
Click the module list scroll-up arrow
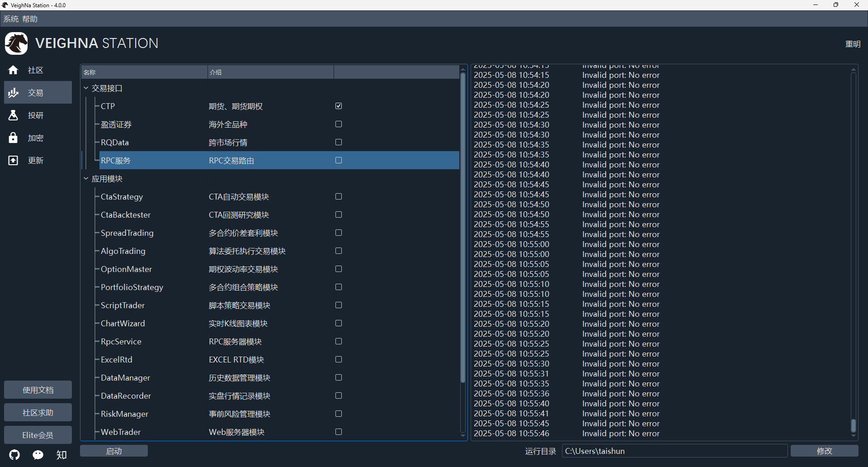(x=463, y=69)
